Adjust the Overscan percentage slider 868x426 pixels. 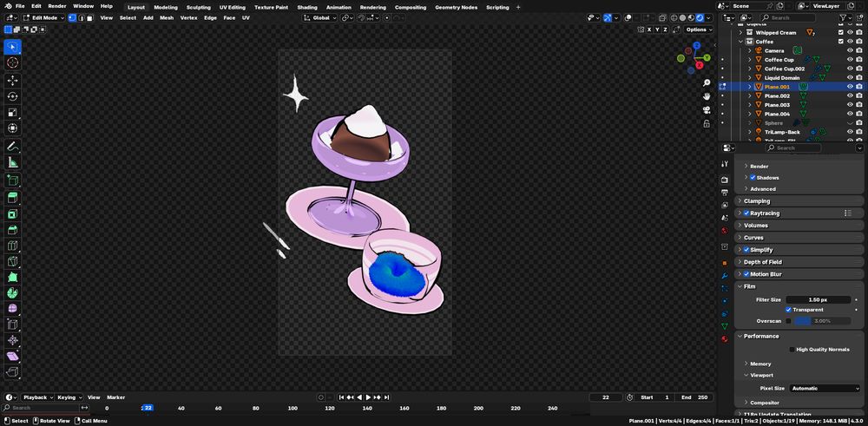click(823, 321)
